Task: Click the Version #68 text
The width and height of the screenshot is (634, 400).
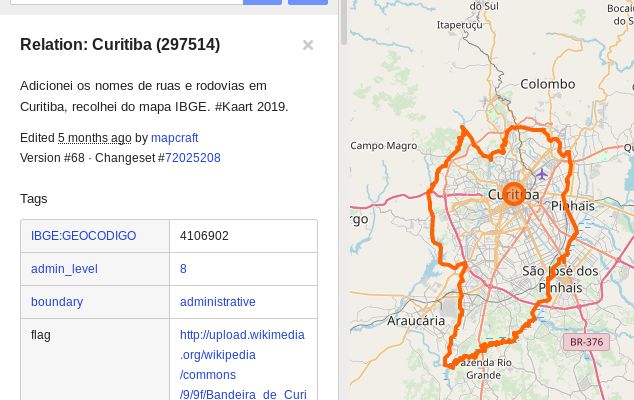Action: click(x=52, y=158)
